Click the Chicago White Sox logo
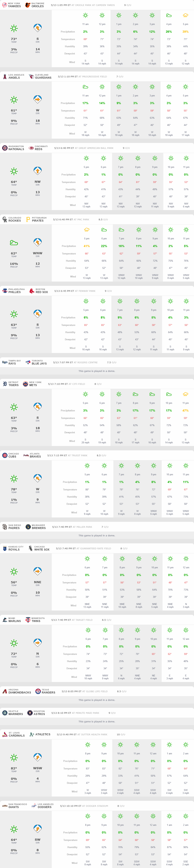 [31, 548]
